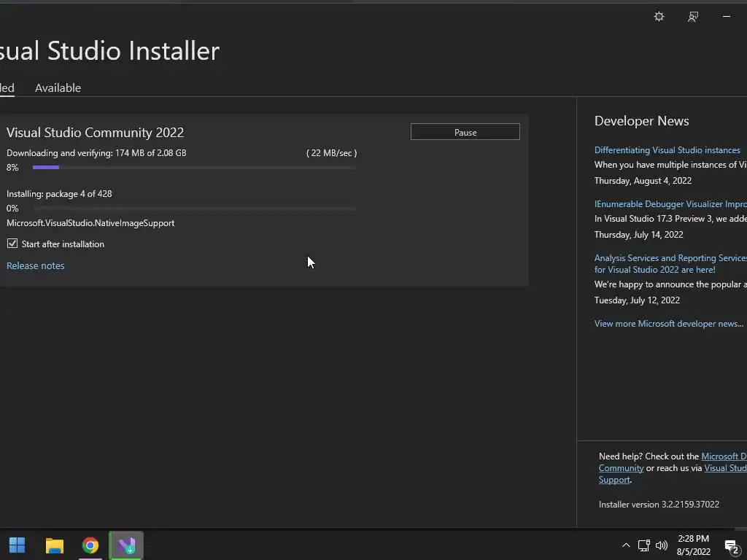Open Google Chrome from the taskbar
Image resolution: width=747 pixels, height=560 pixels.
[x=90, y=545]
